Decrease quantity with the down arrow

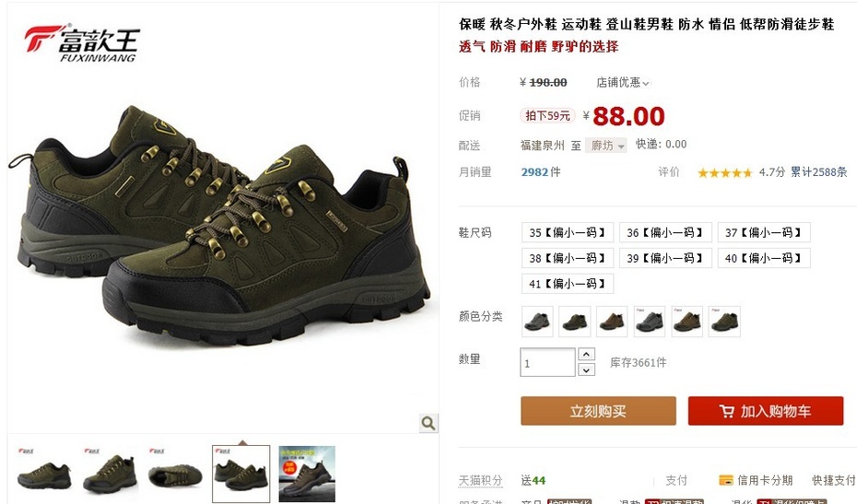point(586,370)
